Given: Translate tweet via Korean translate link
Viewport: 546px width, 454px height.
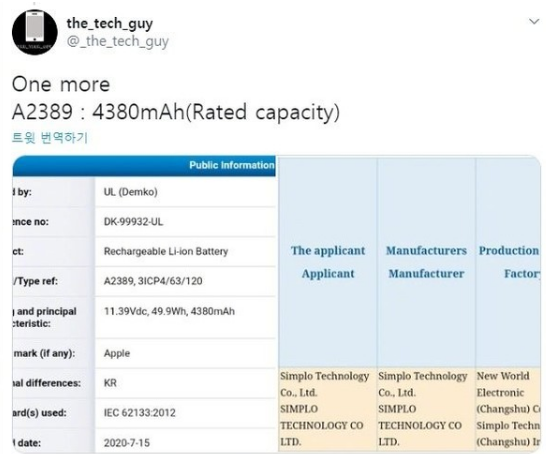Looking at the screenshot, I should tap(50, 138).
